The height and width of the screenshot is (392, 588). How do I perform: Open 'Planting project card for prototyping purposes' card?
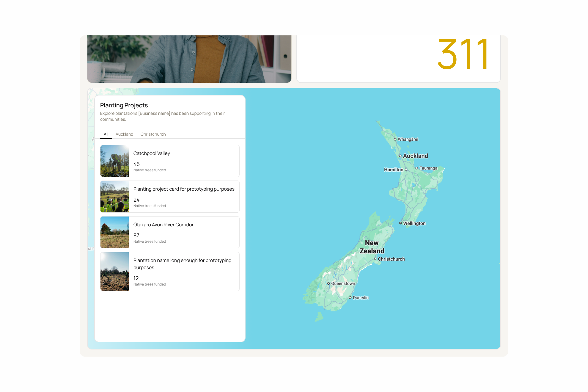170,197
